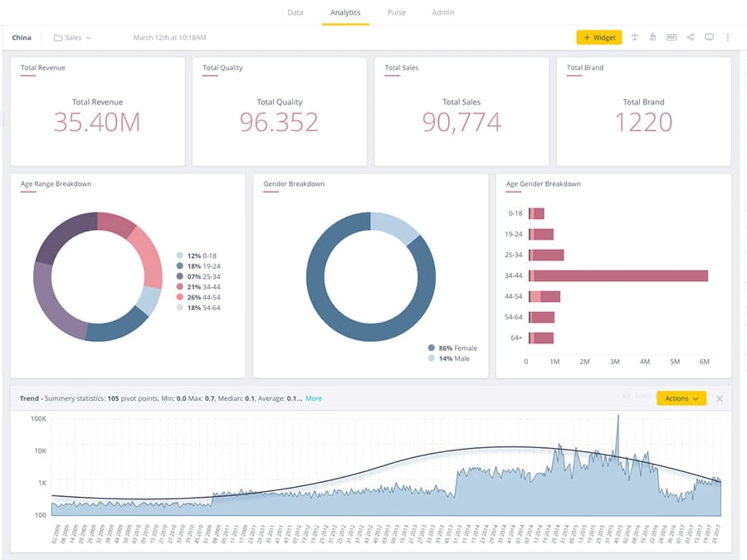747x560 pixels.
Task: Toggle the 0-18 legend item
Action: tap(197, 255)
